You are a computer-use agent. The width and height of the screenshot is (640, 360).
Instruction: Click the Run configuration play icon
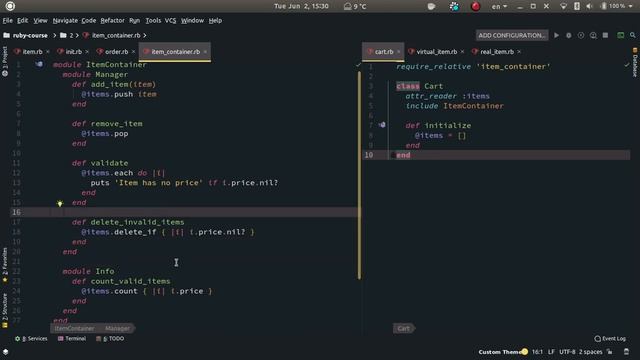tap(556, 36)
